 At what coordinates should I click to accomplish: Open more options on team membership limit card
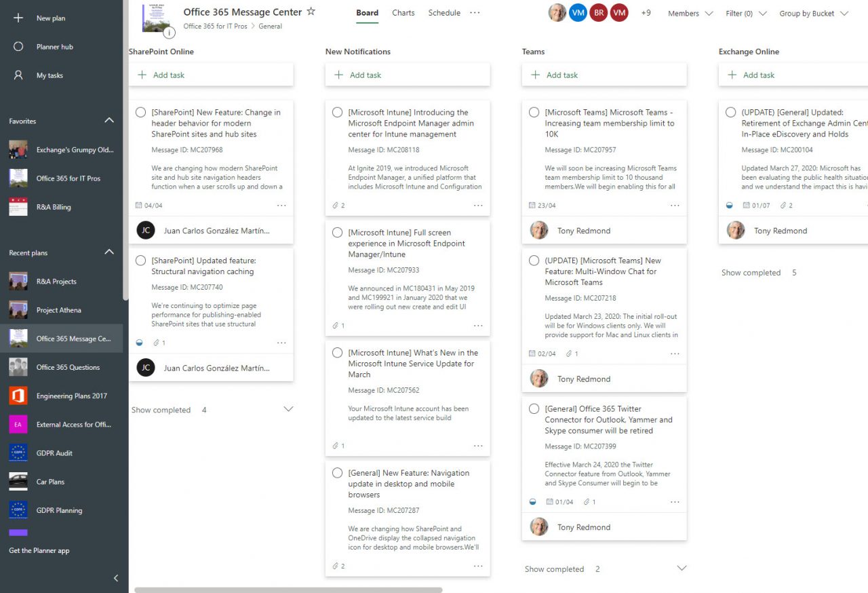(x=675, y=205)
